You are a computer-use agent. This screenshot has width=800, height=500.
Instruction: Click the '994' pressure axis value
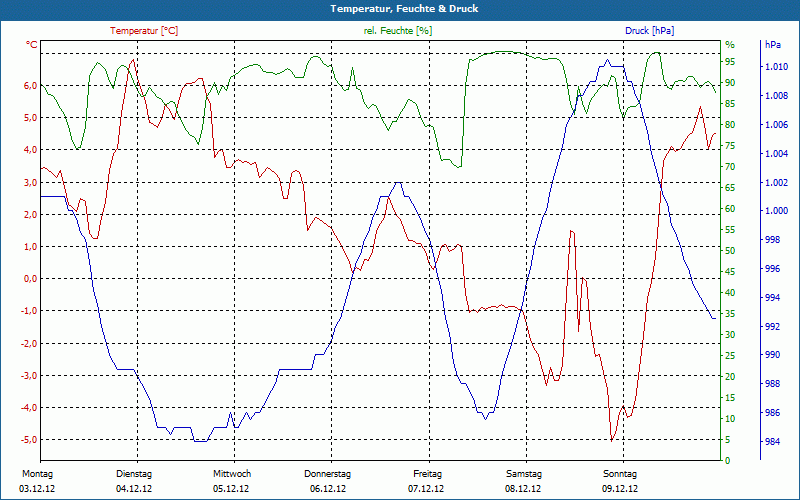point(772,298)
